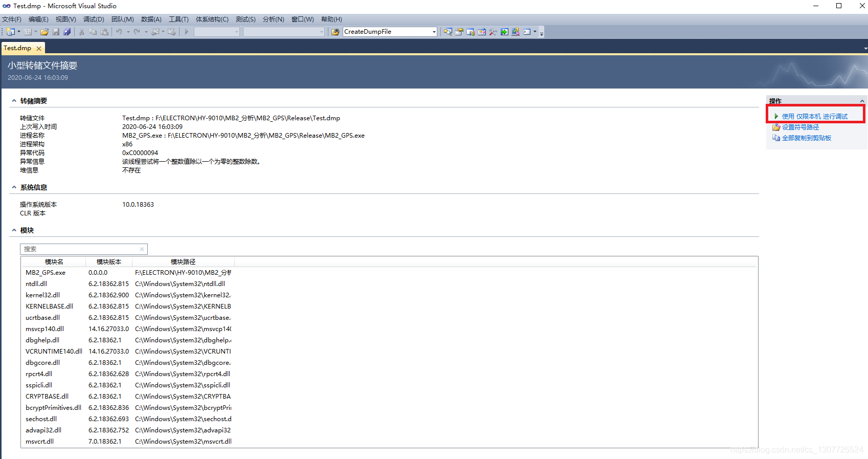This screenshot has height=459, width=868.
Task: Open the 编辑(E) menu
Action: [x=38, y=19]
